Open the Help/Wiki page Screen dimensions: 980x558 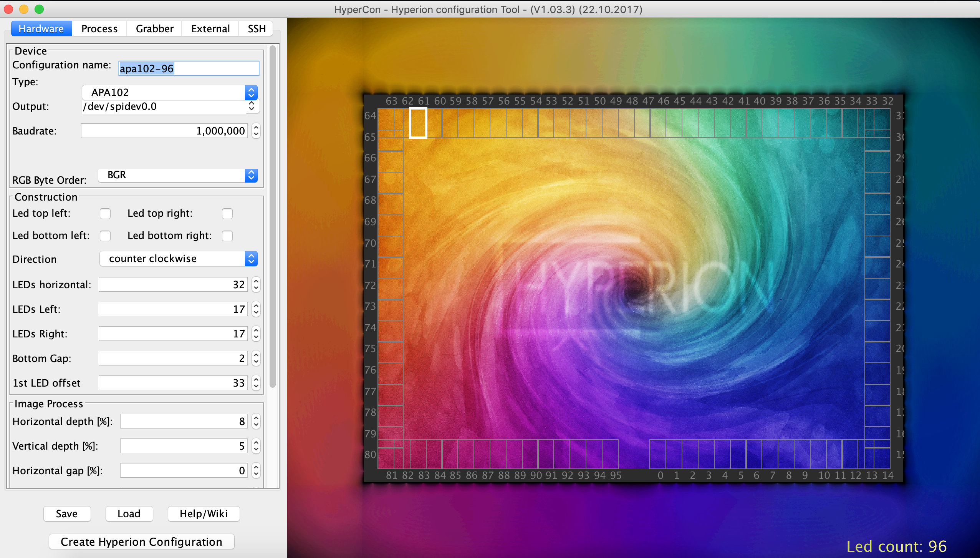204,514
